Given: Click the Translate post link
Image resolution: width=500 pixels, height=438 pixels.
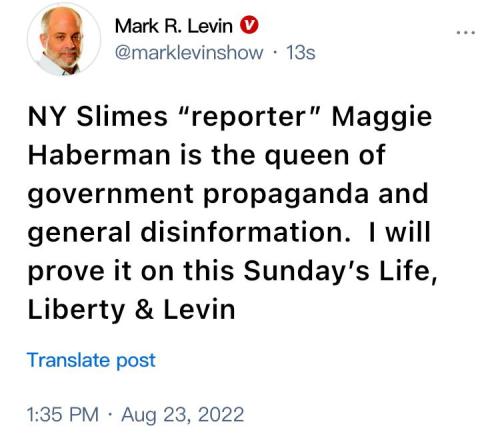Looking at the screenshot, I should point(91,361).
